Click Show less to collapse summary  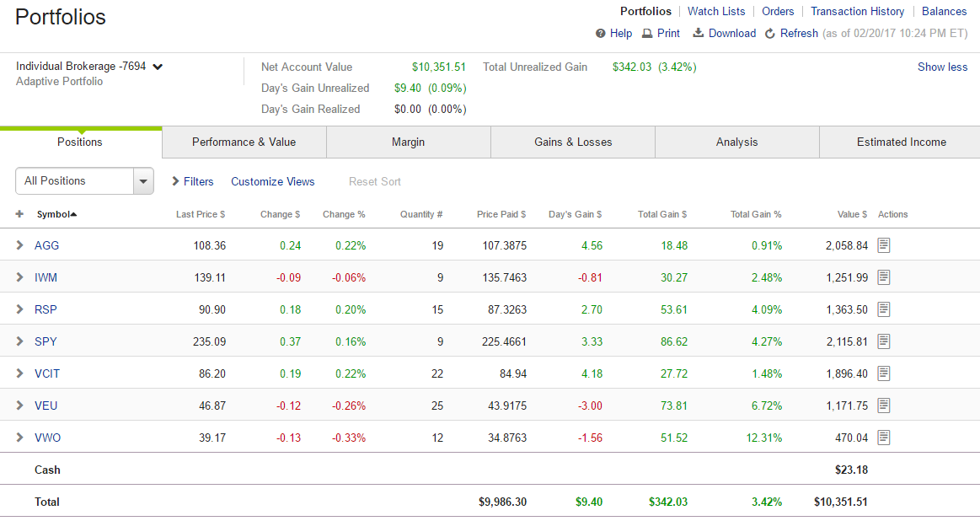(942, 67)
